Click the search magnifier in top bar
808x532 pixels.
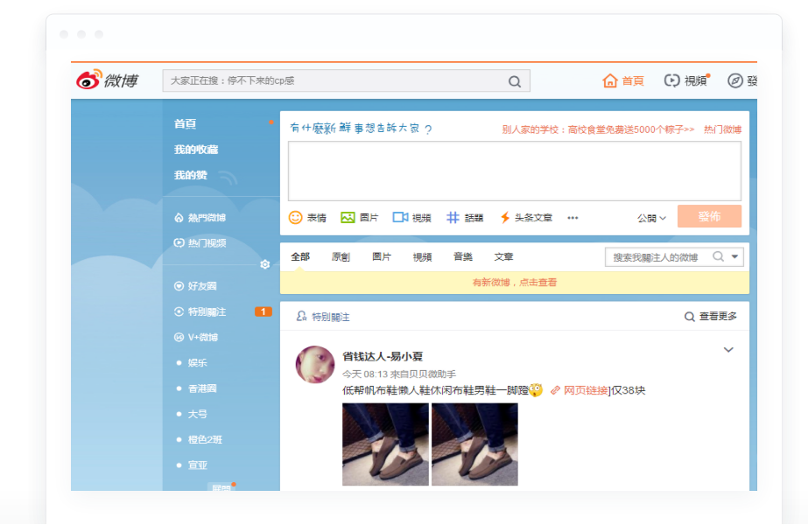click(x=514, y=81)
